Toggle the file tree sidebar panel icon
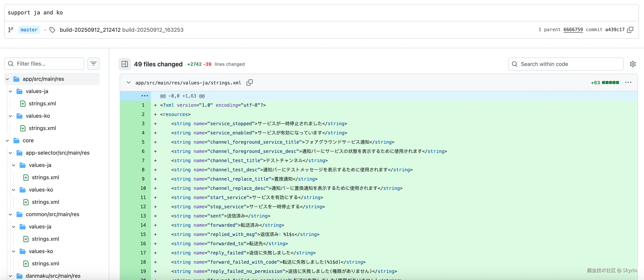644x280 pixels. [125, 64]
